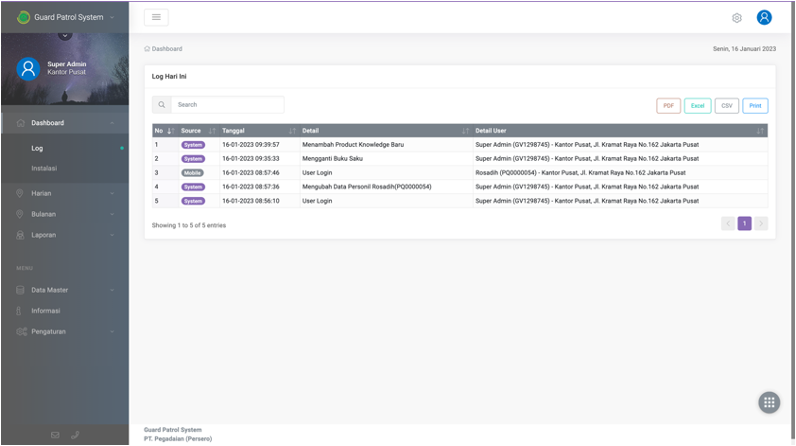
Task: Click the search magnifier icon
Action: (x=161, y=105)
